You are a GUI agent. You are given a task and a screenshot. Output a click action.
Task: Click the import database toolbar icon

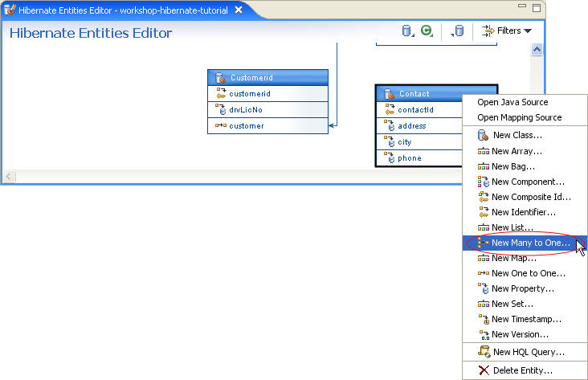pos(457,31)
